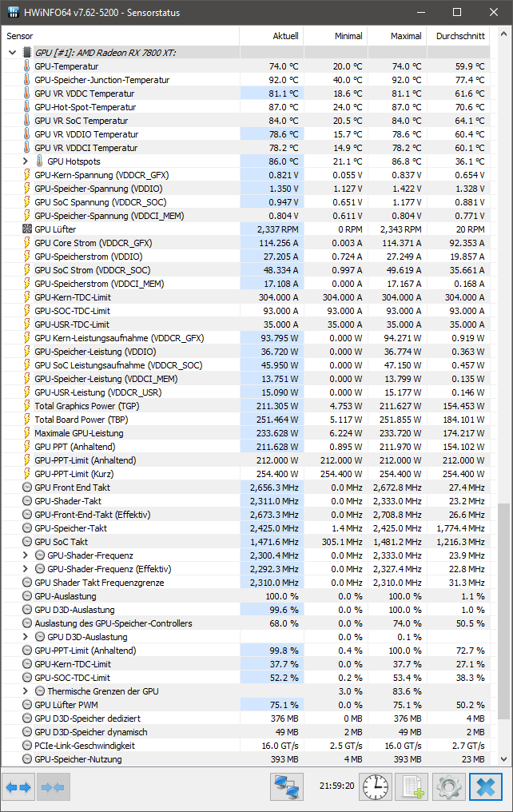Click the Maximal column header
Image resolution: width=513 pixels, height=812 pixels.
[397, 36]
